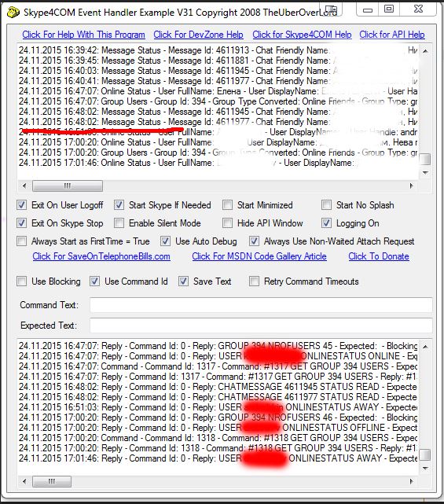The height and width of the screenshot is (504, 444).
Task: Maximize the Skype4COM window
Action: point(389,9)
